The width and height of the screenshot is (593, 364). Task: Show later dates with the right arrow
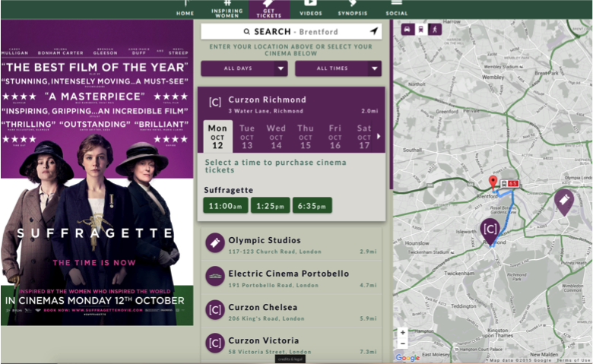pyautogui.click(x=379, y=136)
